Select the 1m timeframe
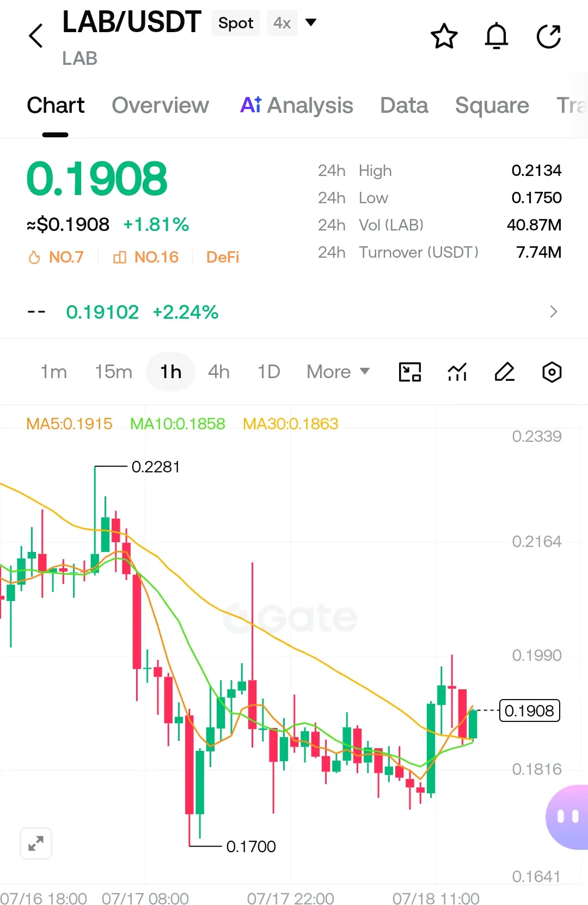 pos(53,372)
